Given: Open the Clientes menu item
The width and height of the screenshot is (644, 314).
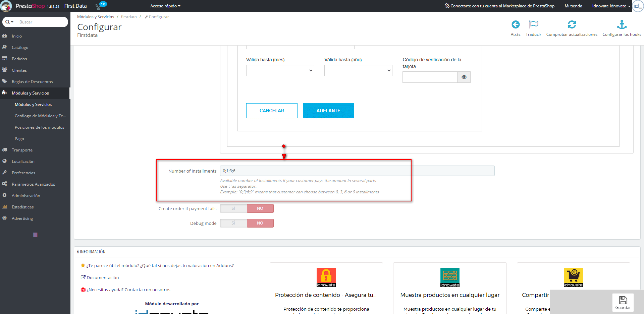Looking at the screenshot, I should pos(19,70).
